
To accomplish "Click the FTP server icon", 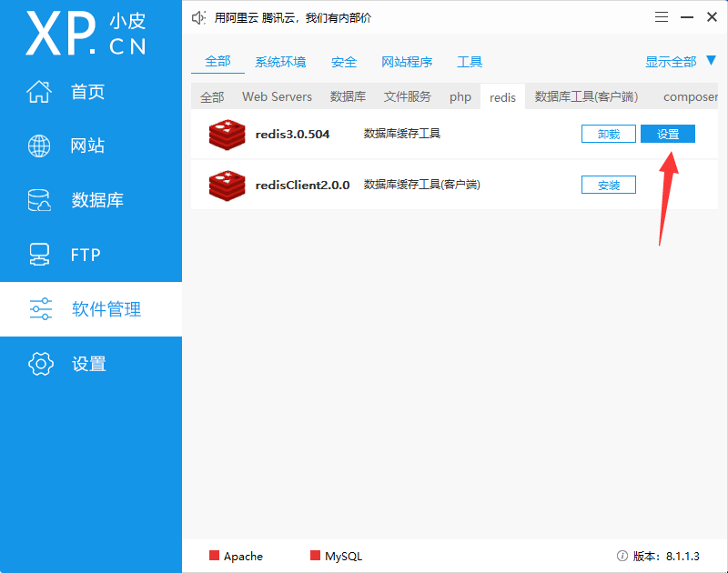I will point(39,255).
